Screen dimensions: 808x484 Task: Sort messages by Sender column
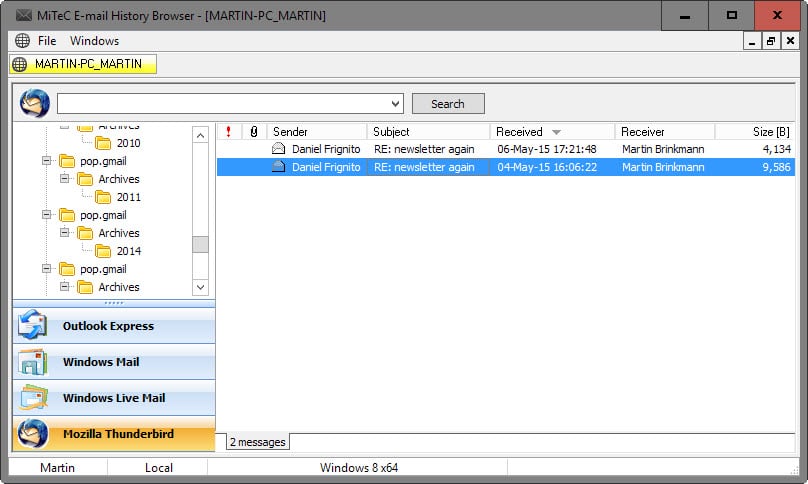click(316, 131)
